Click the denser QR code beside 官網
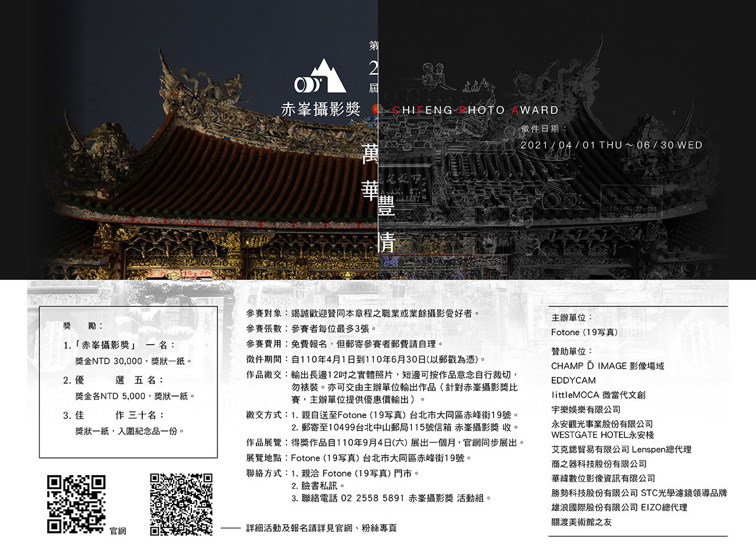Screen dimensions: 756x556 181,503
